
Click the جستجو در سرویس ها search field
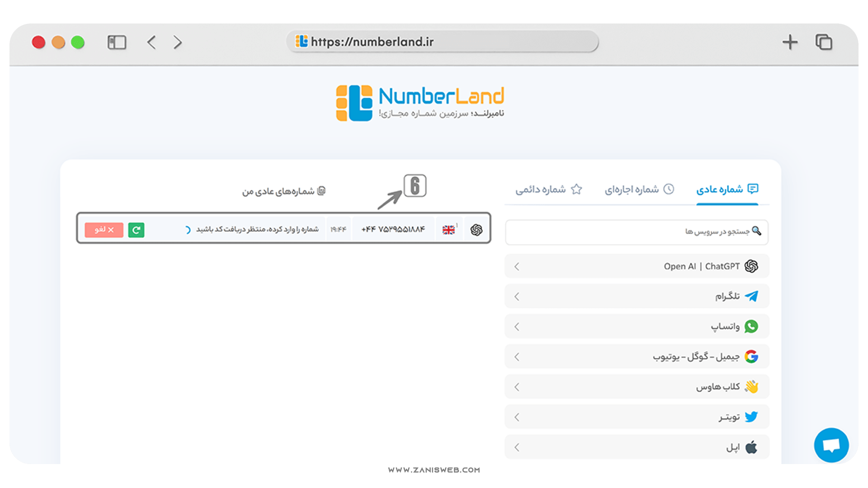coord(637,232)
